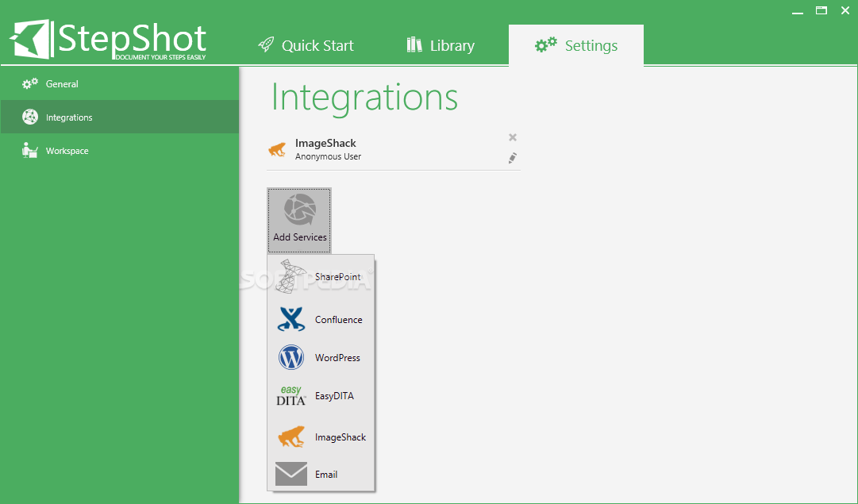This screenshot has height=504, width=858.
Task: Click the ImageShack frog icon in the integration row
Action: 277,149
